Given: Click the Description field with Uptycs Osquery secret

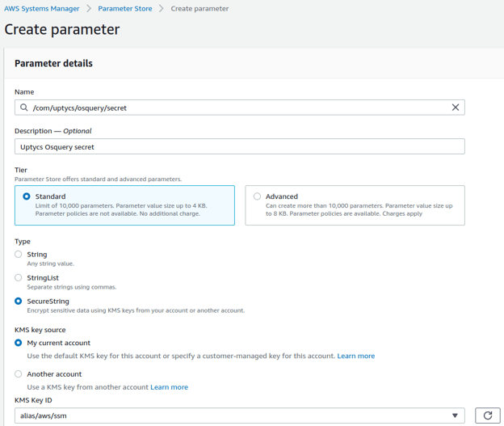Looking at the screenshot, I should point(240,147).
